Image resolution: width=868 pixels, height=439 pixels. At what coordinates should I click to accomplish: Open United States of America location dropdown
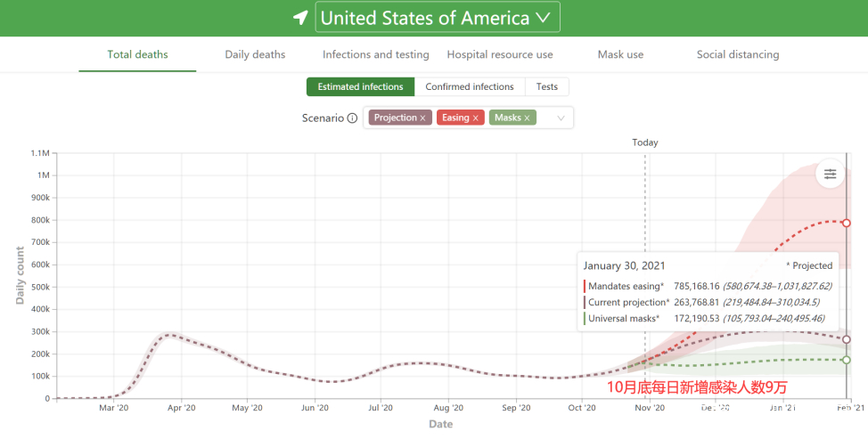438,18
